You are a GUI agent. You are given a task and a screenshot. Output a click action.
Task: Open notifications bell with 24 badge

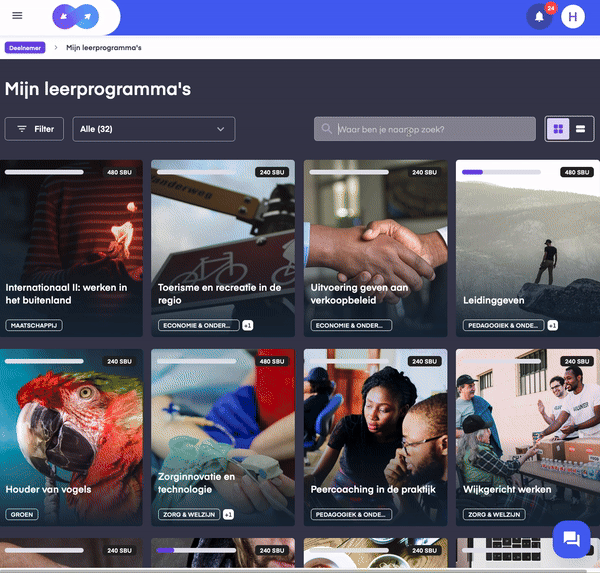(x=539, y=17)
